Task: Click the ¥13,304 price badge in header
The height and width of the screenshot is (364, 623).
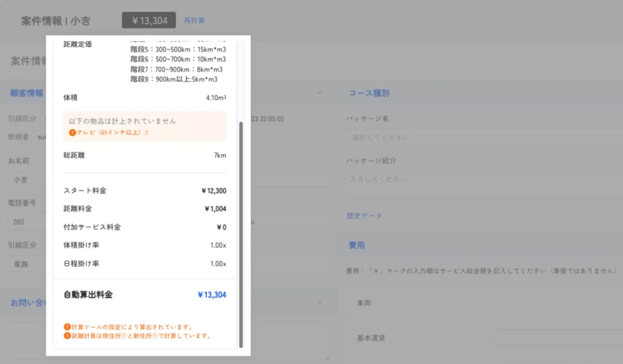Action: 149,20
